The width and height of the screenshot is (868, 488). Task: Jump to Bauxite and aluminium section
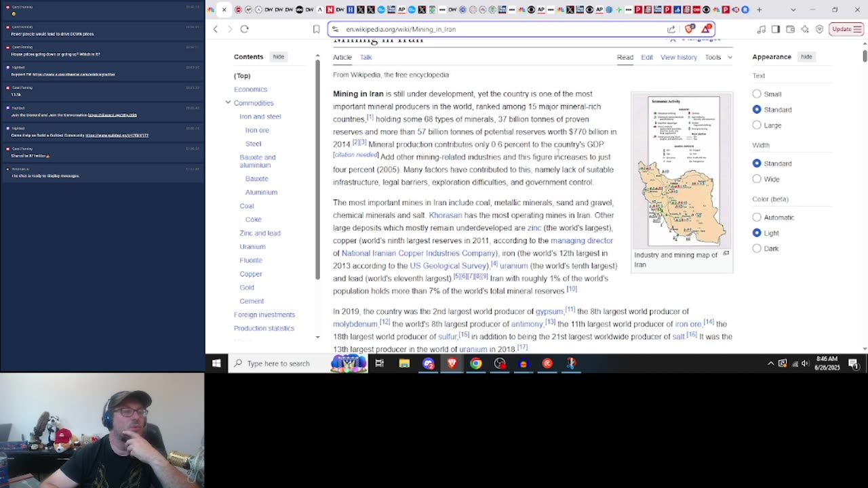point(258,161)
